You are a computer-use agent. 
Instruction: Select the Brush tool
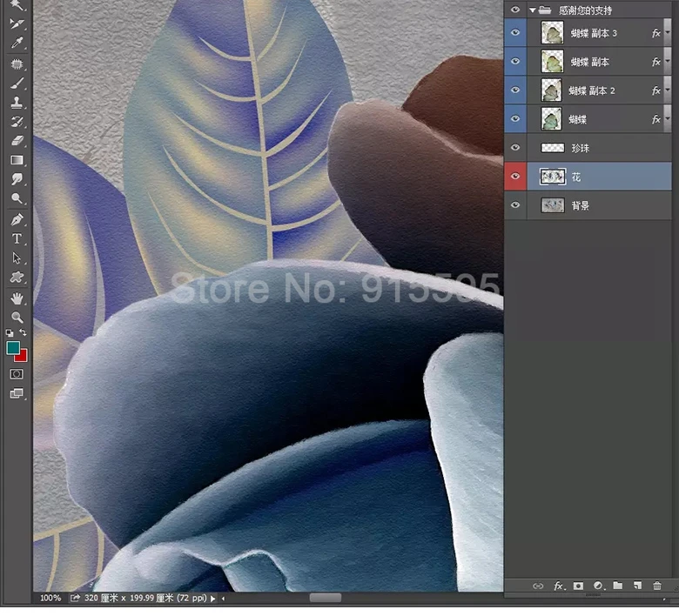pos(17,83)
